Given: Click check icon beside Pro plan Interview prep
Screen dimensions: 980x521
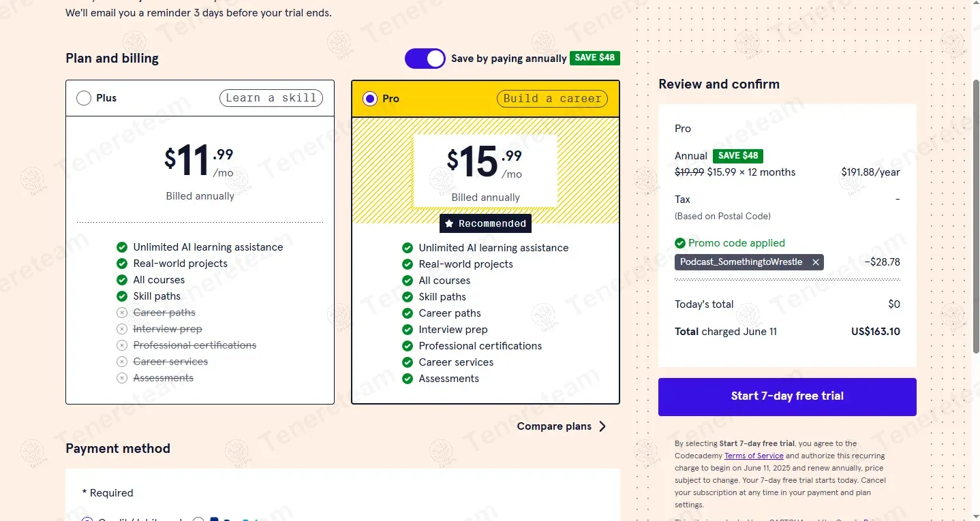Looking at the screenshot, I should point(408,330).
